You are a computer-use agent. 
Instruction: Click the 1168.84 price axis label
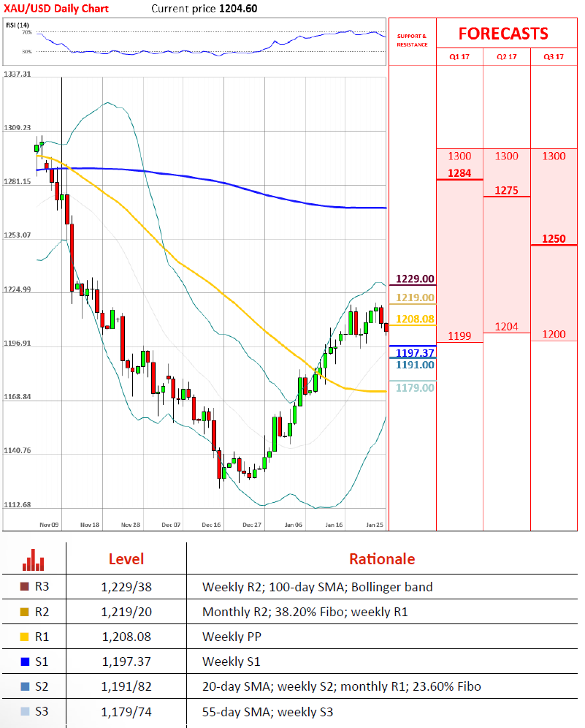[18, 396]
